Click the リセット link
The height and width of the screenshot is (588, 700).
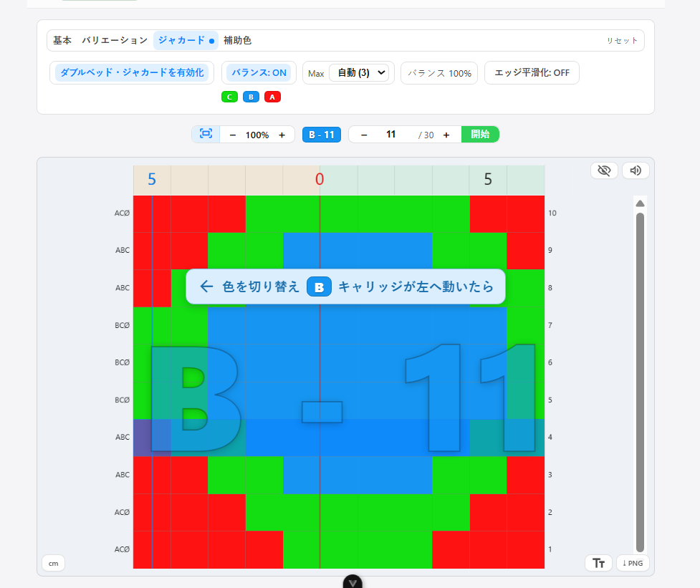coord(621,41)
